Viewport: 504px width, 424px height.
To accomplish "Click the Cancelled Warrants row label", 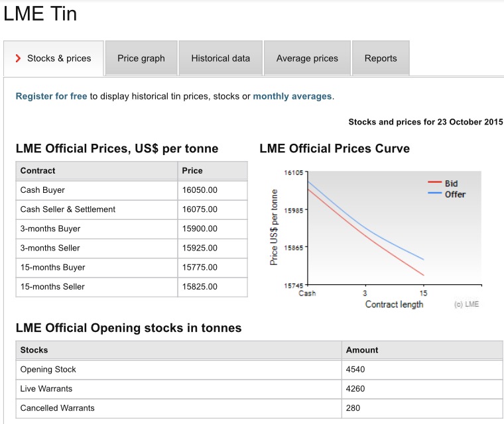I will click(x=57, y=408).
